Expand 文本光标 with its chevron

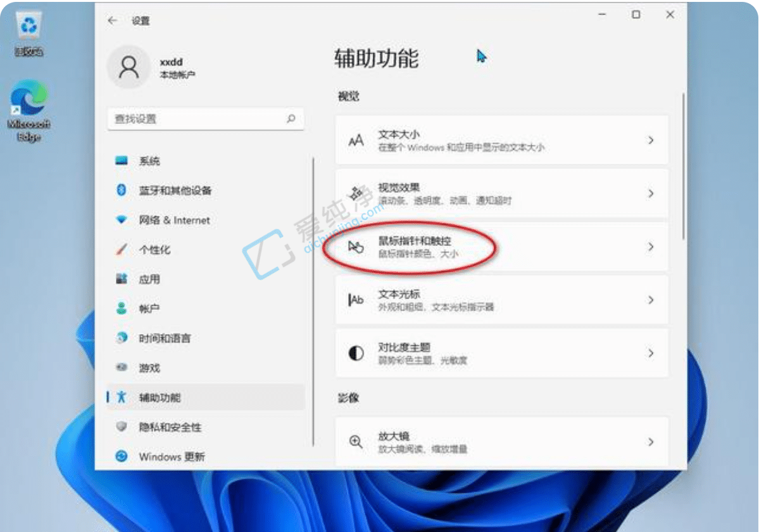[651, 300]
